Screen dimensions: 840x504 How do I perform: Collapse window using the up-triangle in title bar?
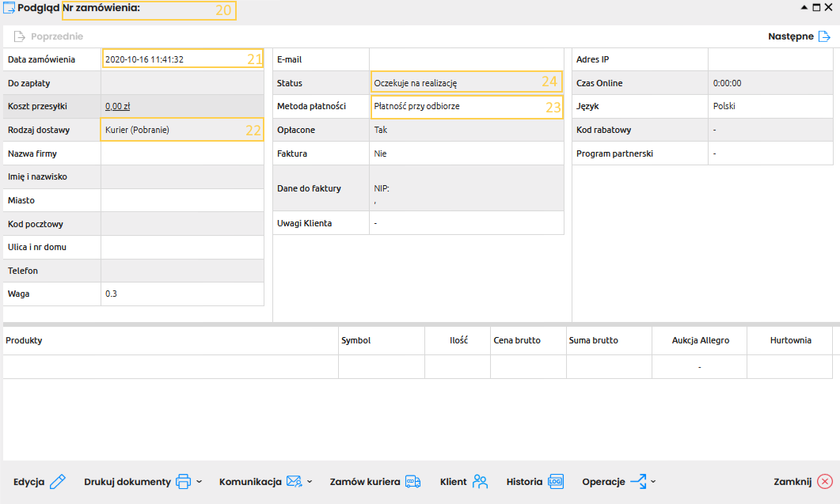(805, 7)
